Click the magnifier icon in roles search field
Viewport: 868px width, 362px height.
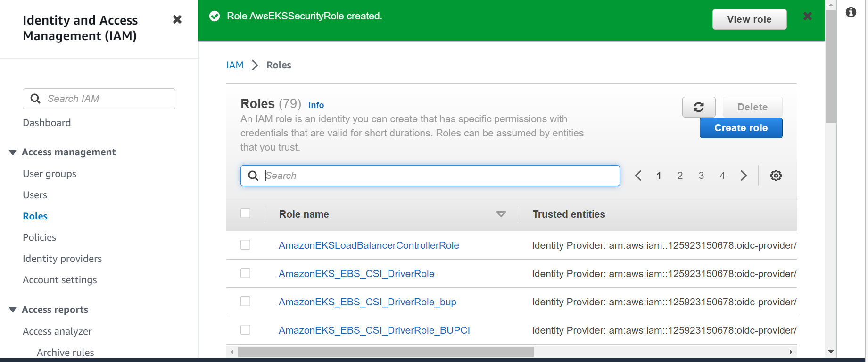[253, 176]
